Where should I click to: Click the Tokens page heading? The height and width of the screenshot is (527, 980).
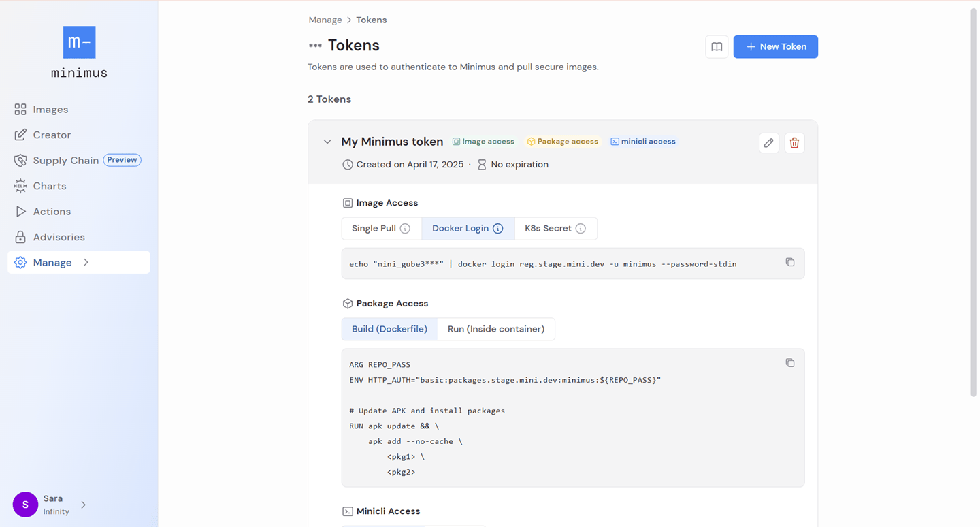click(x=354, y=46)
